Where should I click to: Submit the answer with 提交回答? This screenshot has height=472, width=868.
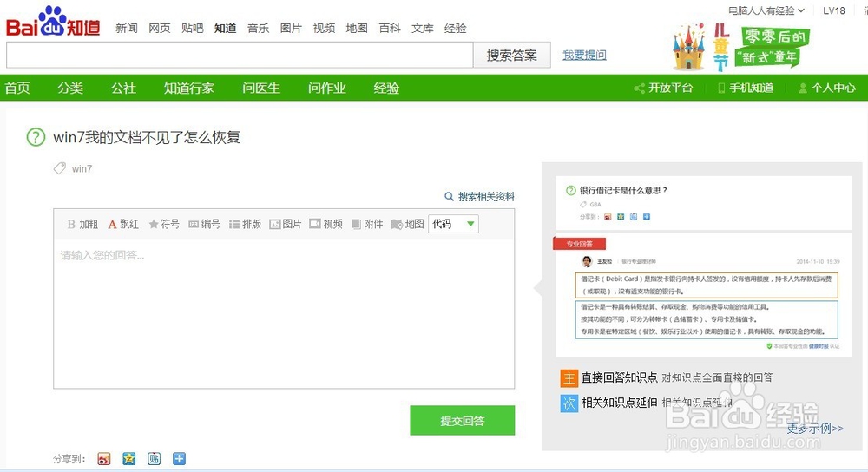pos(463,421)
